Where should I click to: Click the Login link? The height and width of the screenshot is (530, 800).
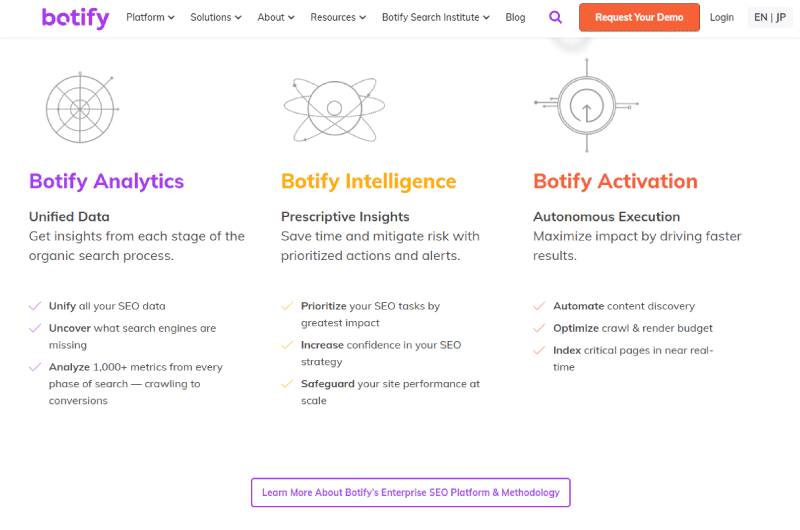(721, 17)
